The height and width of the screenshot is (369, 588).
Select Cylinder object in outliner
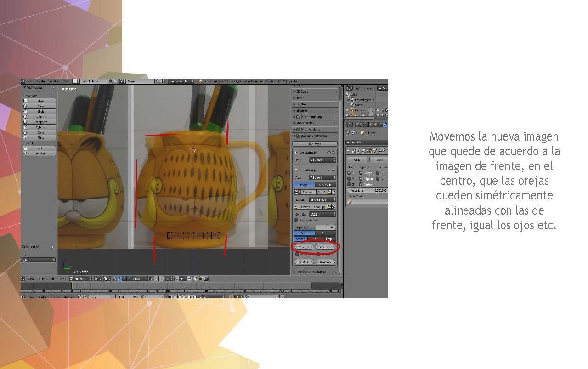coord(359,115)
